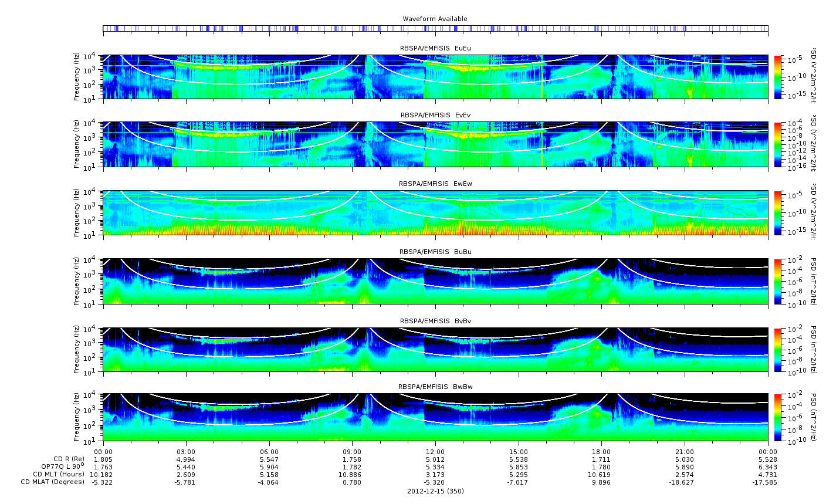Click the color bar beside the BuBu panel
This screenshot has height=504, width=826.
(778, 281)
